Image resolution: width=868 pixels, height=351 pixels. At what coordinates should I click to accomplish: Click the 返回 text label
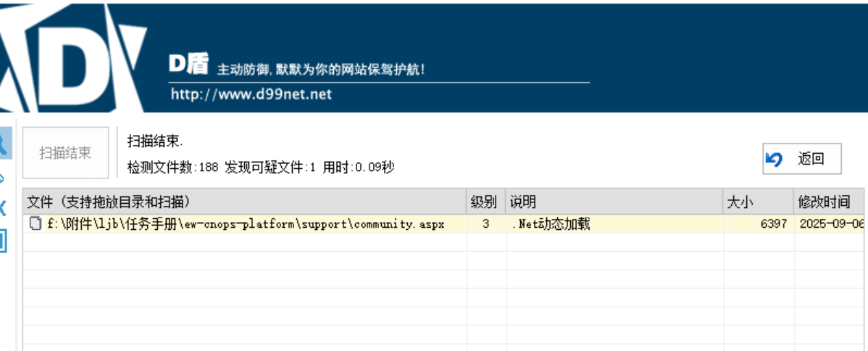811,160
